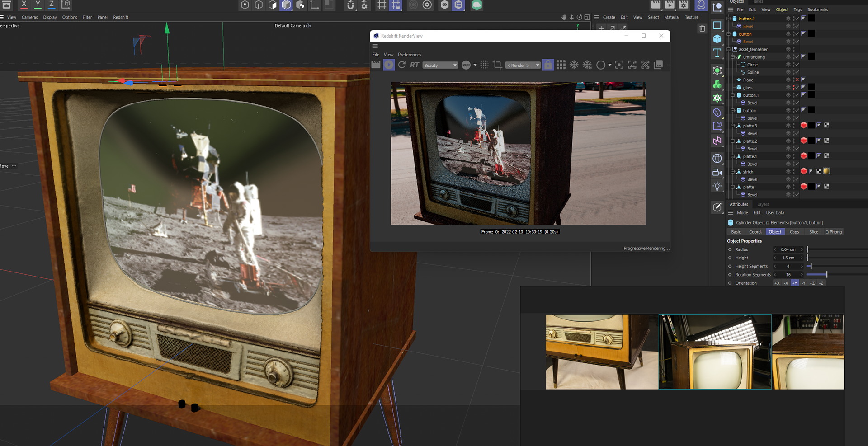Image resolution: width=868 pixels, height=446 pixels.
Task: Collapse the platte.3 tree node
Action: click(x=733, y=126)
